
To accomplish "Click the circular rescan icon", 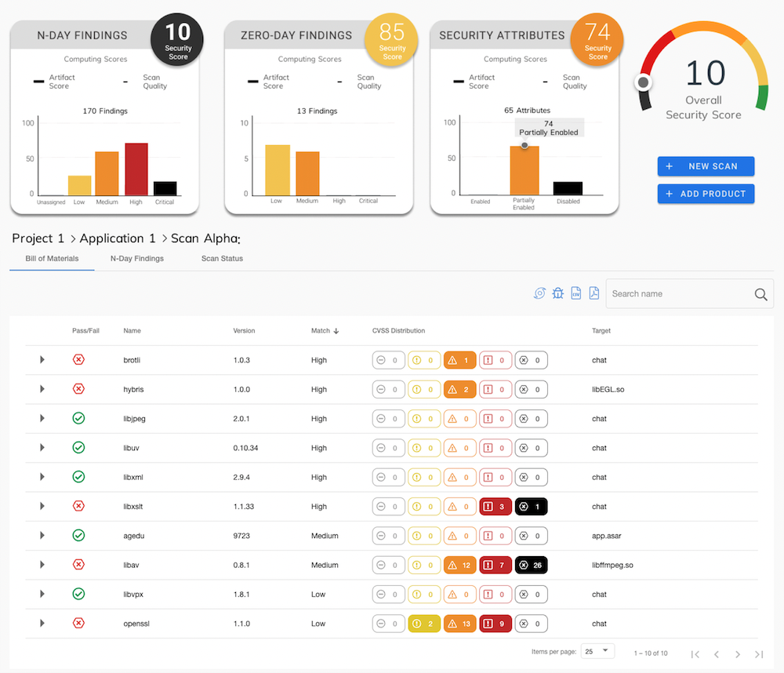I will point(539,293).
